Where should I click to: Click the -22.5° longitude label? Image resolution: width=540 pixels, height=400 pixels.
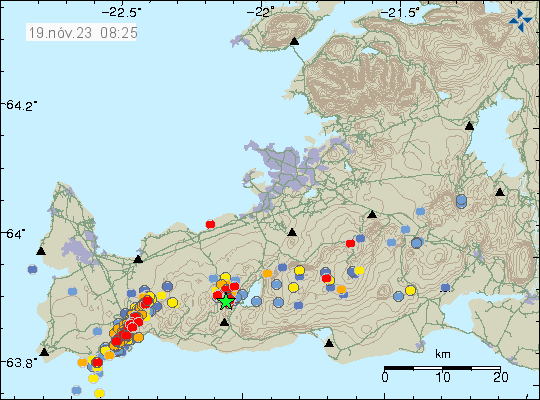click(121, 13)
